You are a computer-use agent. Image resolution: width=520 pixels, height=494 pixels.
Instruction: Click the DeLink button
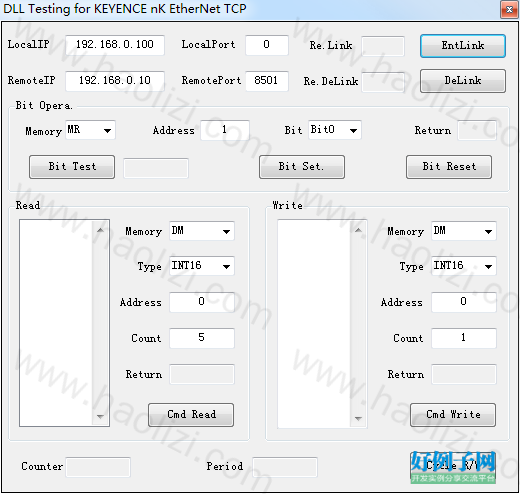(x=463, y=81)
